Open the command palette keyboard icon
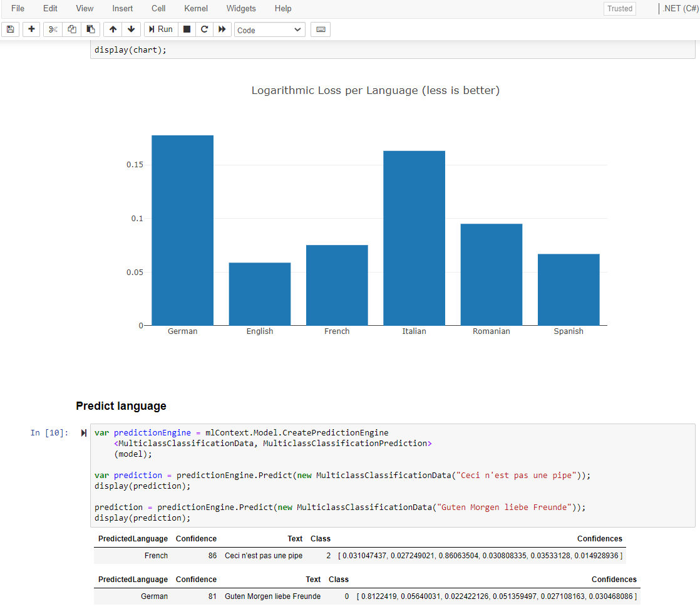 321,29
